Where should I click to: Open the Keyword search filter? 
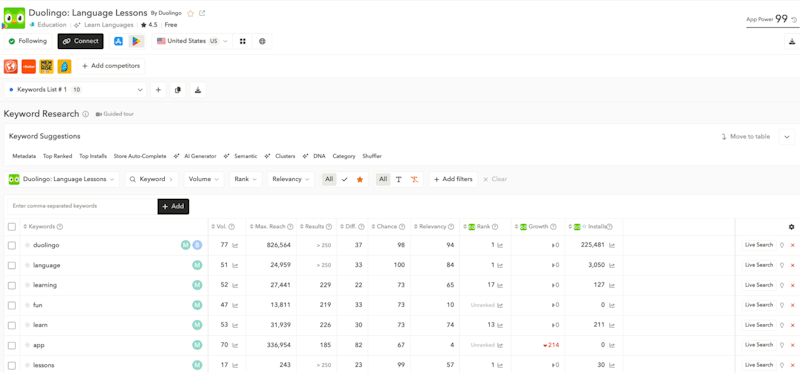(x=151, y=180)
